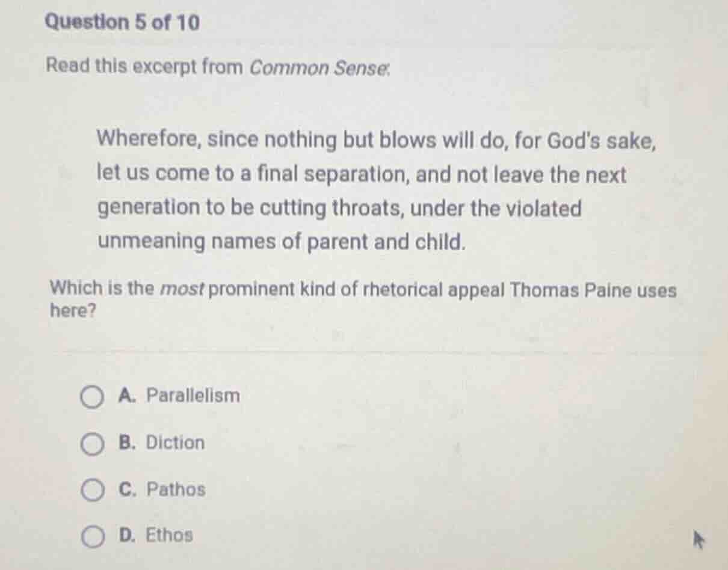
Task: Select radio button for option C Pathos
Action: point(91,489)
